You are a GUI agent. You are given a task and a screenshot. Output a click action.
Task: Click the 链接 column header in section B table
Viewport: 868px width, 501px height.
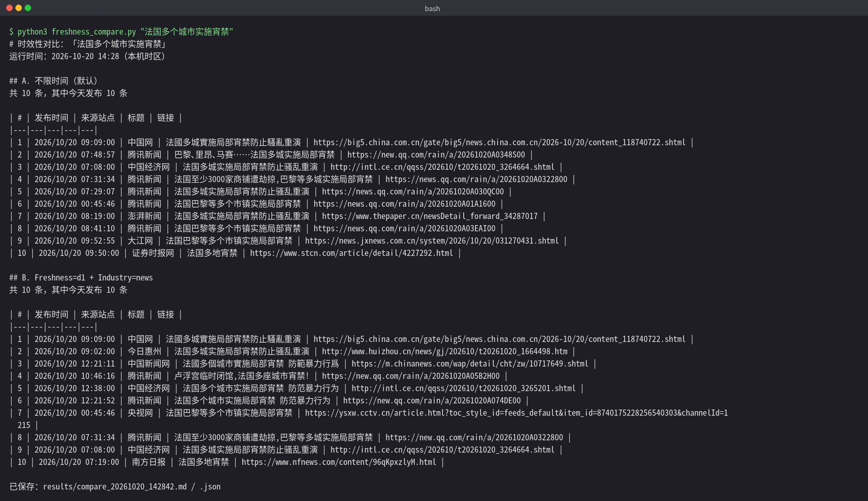(166, 315)
